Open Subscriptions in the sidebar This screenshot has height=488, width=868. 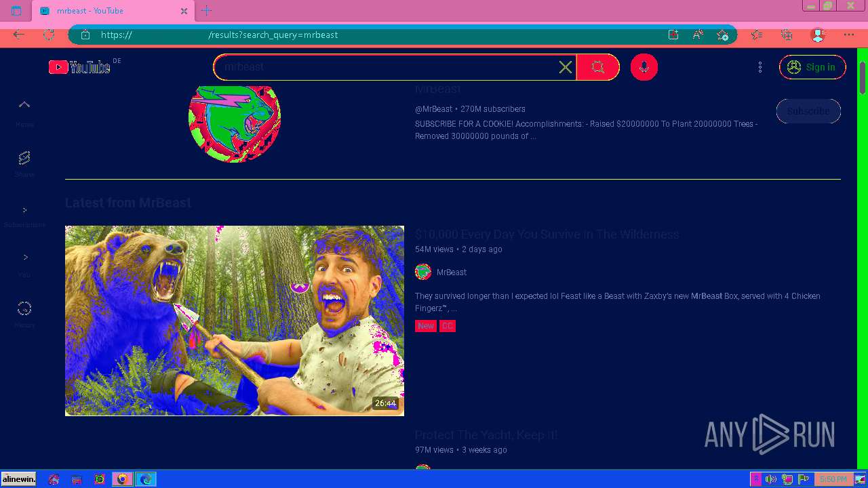point(24,216)
